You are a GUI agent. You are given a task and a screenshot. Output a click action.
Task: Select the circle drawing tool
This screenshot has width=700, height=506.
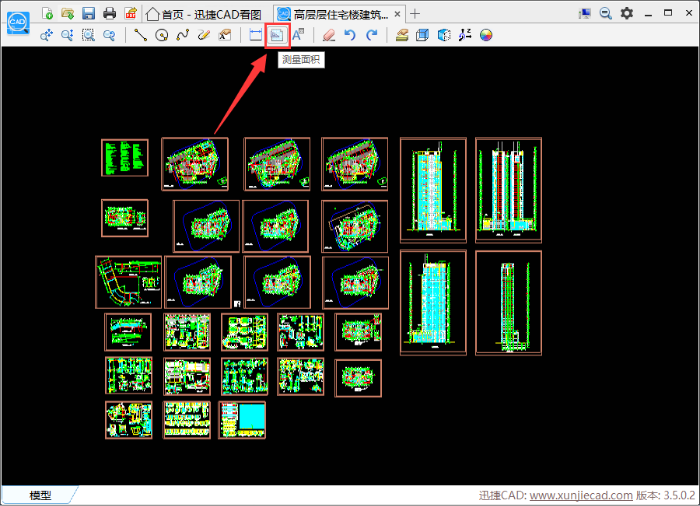[x=161, y=35]
